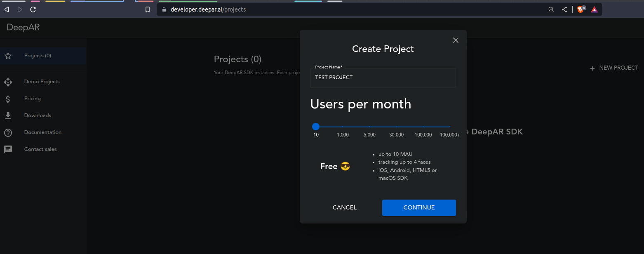Click the browser forward arrow
This screenshot has height=254, width=644.
click(19, 9)
